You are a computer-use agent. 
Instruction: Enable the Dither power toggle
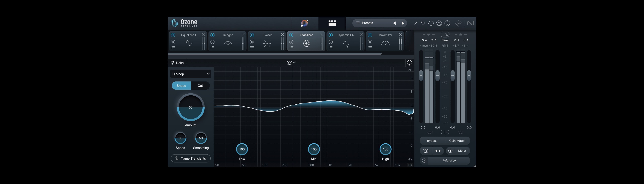click(x=450, y=151)
